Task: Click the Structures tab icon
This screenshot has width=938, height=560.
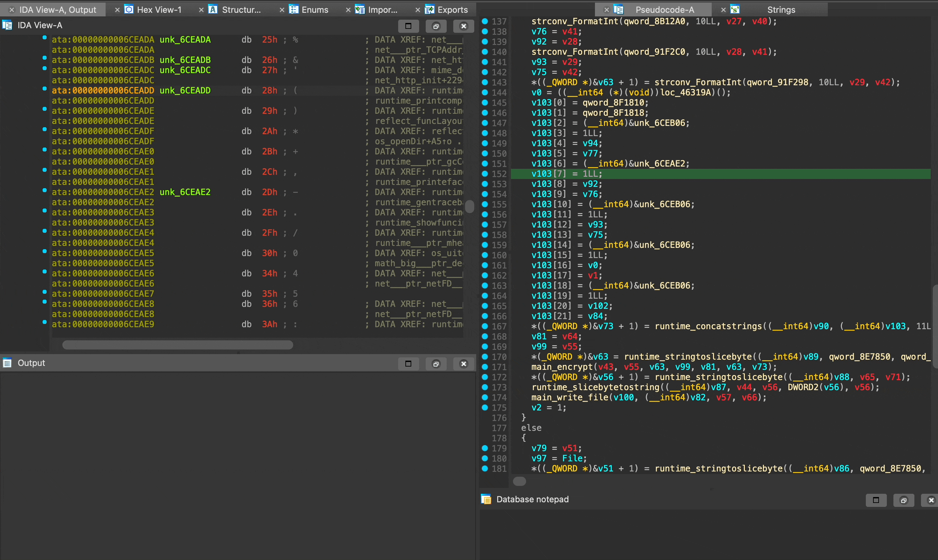Action: [x=213, y=10]
